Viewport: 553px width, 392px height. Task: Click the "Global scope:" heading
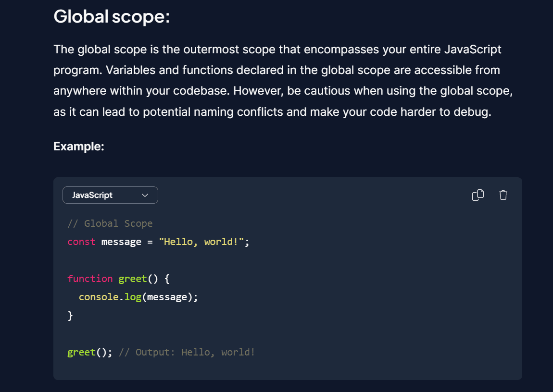[x=112, y=16]
